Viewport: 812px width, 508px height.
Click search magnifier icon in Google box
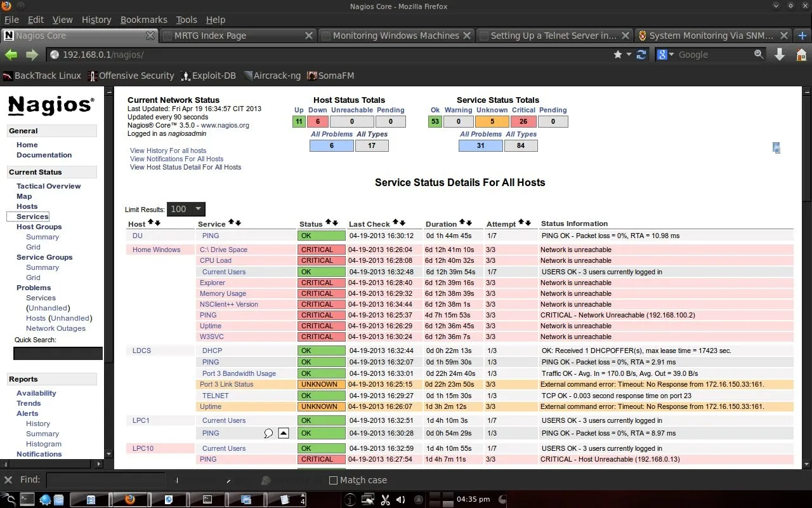759,55
